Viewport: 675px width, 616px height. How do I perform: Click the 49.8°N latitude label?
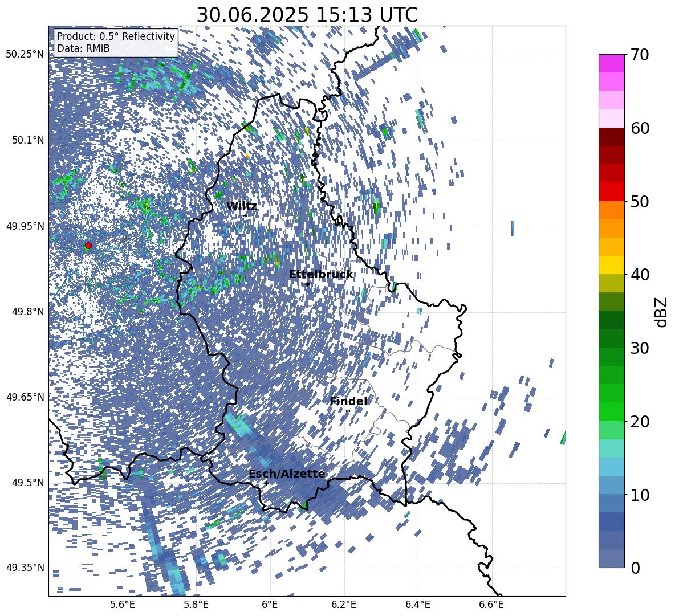click(28, 312)
